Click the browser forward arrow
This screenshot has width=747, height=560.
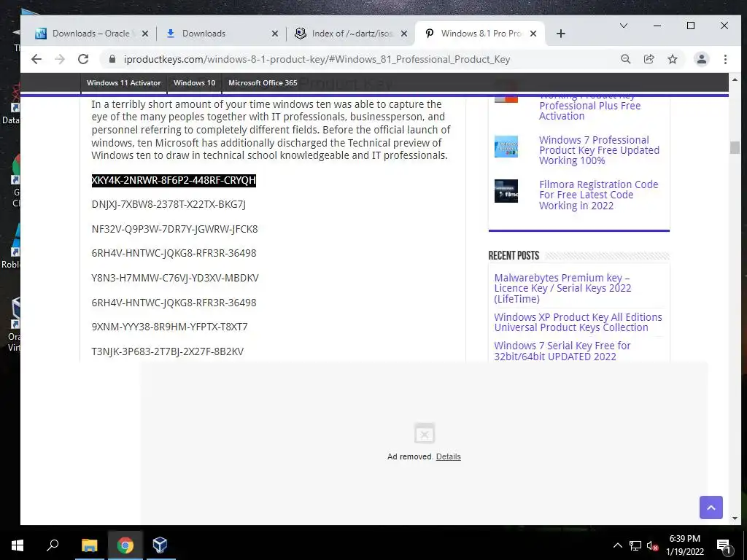coord(60,59)
